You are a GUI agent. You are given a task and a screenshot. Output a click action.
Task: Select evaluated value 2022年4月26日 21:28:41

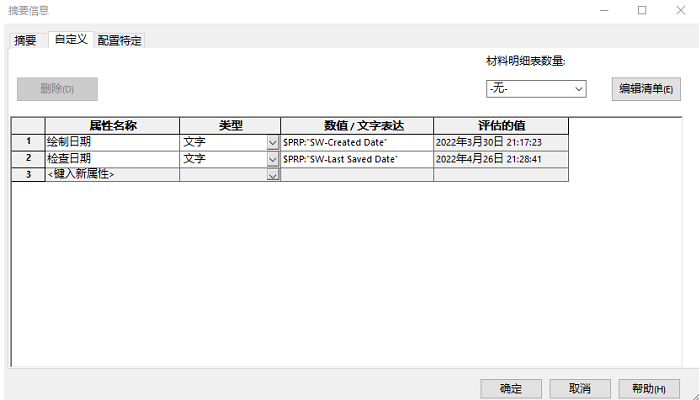click(x=501, y=159)
